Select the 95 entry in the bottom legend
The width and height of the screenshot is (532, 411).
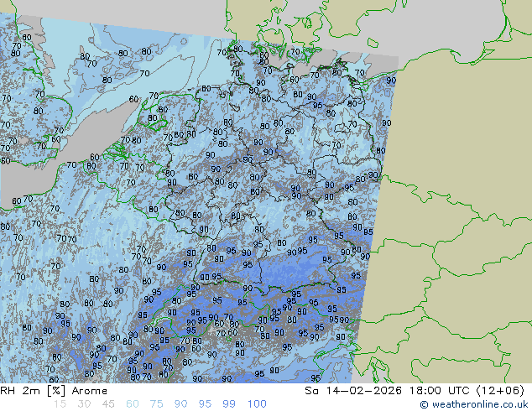tap(205, 404)
